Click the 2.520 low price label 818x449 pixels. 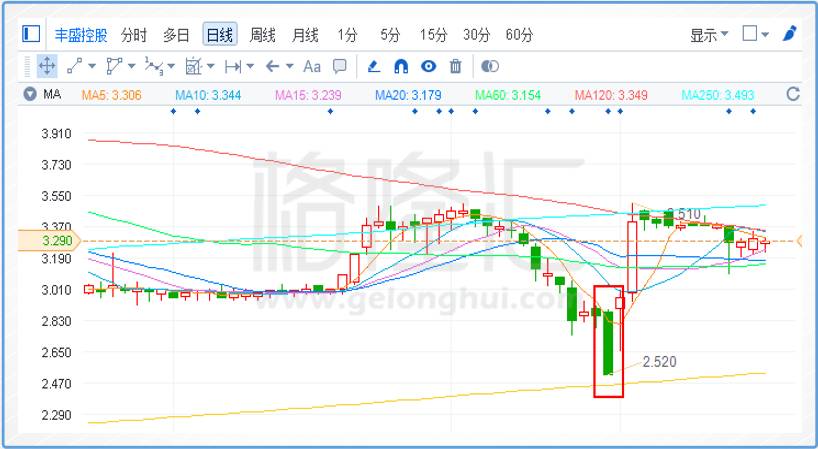[x=659, y=361]
